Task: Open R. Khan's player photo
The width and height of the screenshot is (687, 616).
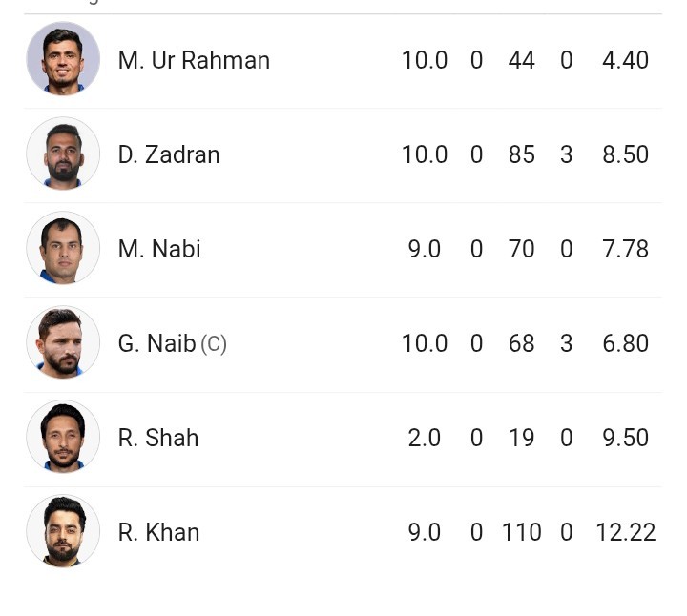Action: tap(63, 531)
